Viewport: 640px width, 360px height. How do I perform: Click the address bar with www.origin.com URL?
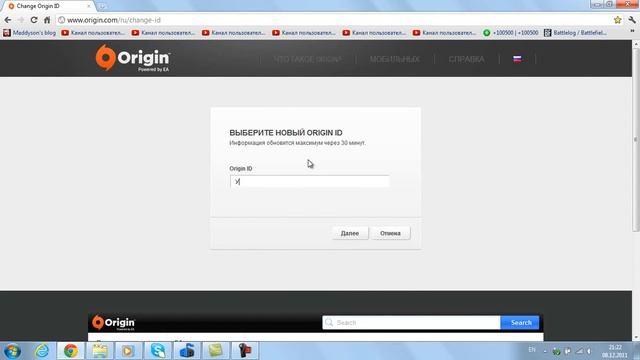click(x=335, y=20)
